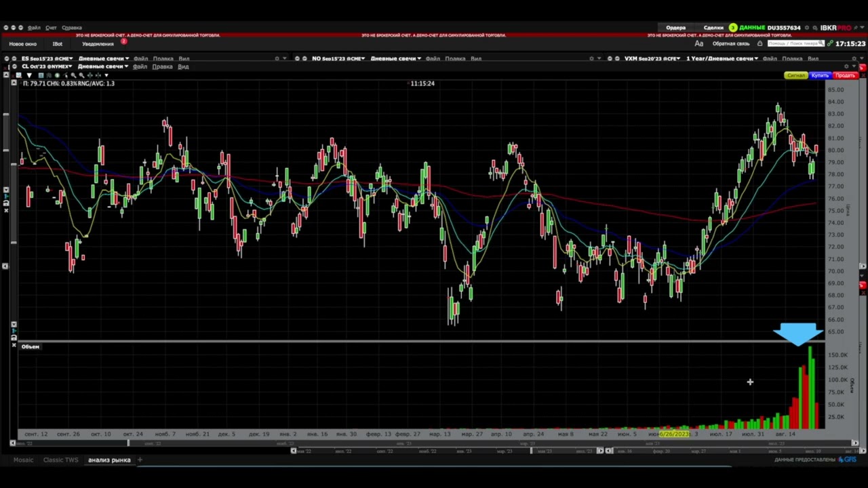Click the Новое окно button
This screenshot has height=488, width=868.
click(x=23, y=44)
